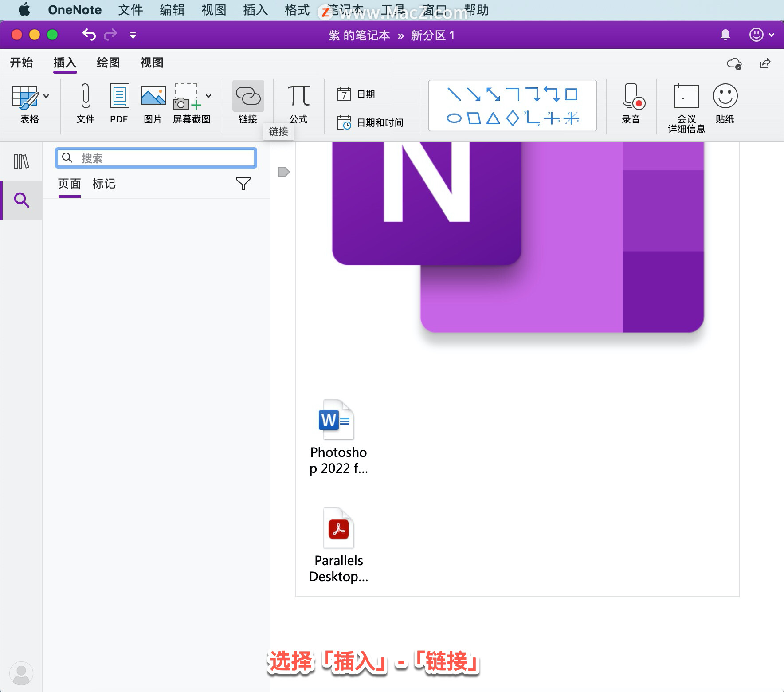This screenshot has width=784, height=692.
Task: Select the square shape
Action: click(572, 94)
